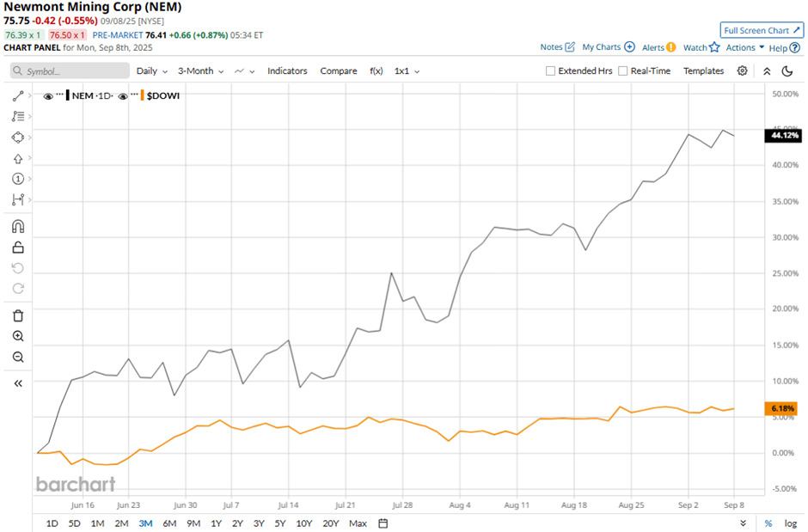The image size is (808, 532).
Task: Select the 1D time range
Action: 52,523
